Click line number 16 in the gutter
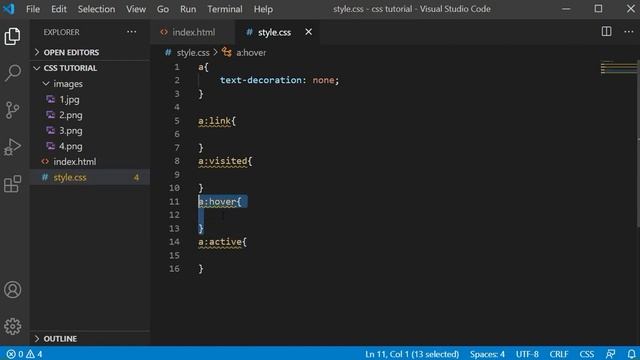Screen dimensions: 640x360 pos(174,269)
